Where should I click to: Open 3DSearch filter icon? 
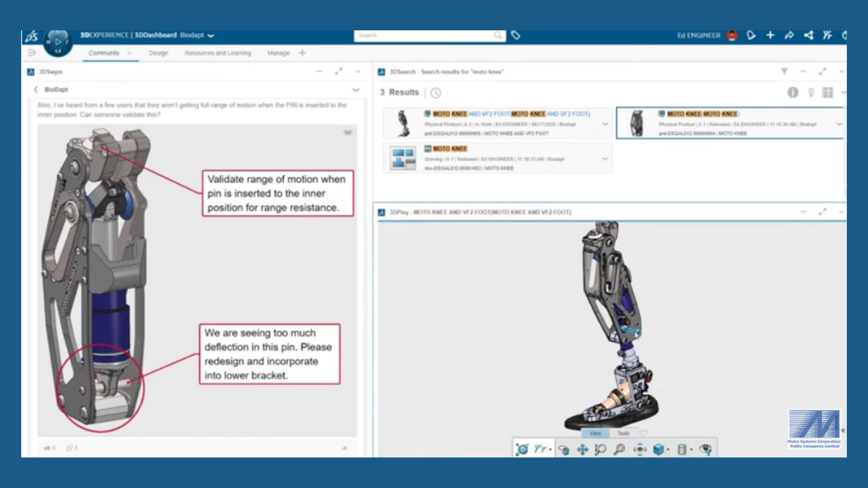pos(784,72)
